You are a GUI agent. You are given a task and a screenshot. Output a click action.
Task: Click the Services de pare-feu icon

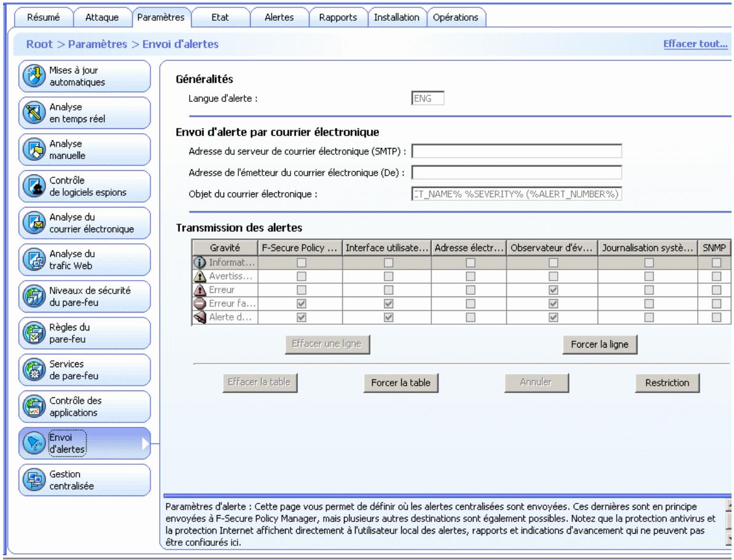34,370
